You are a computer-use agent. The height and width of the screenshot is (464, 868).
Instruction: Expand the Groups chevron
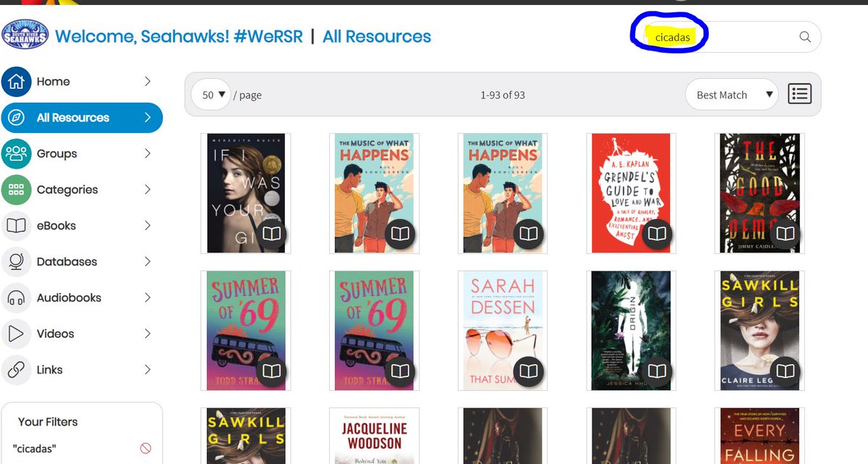tap(148, 153)
